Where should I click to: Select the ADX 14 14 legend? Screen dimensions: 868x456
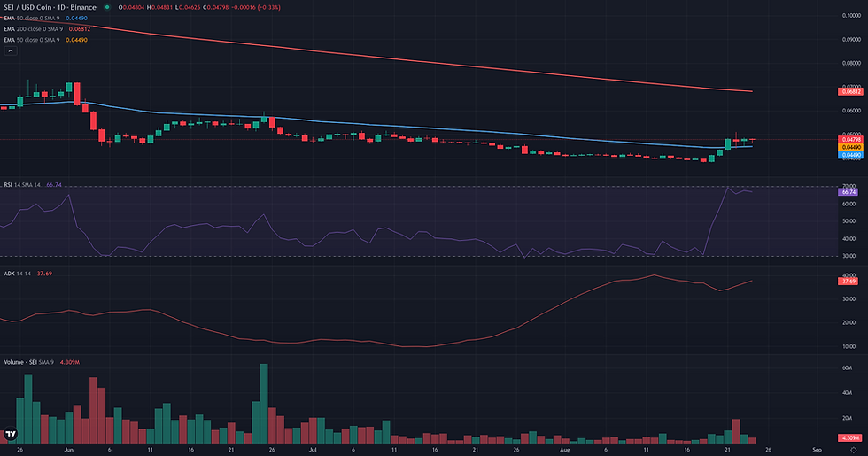(x=27, y=274)
